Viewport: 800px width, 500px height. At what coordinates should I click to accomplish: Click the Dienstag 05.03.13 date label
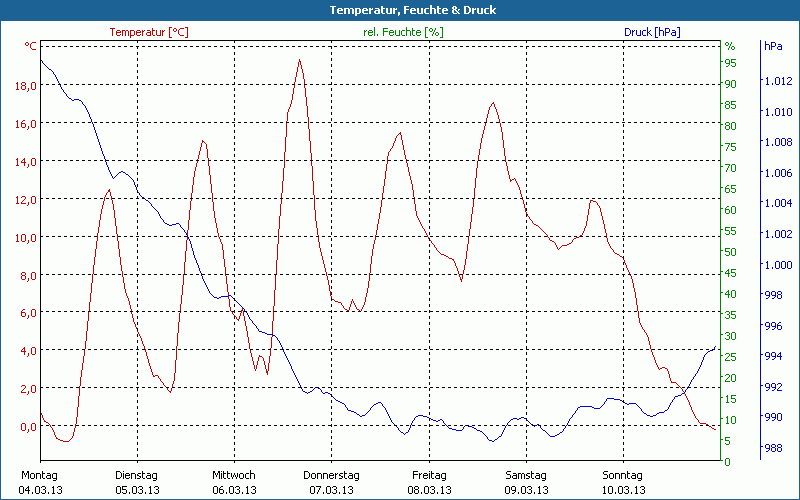coord(137,482)
